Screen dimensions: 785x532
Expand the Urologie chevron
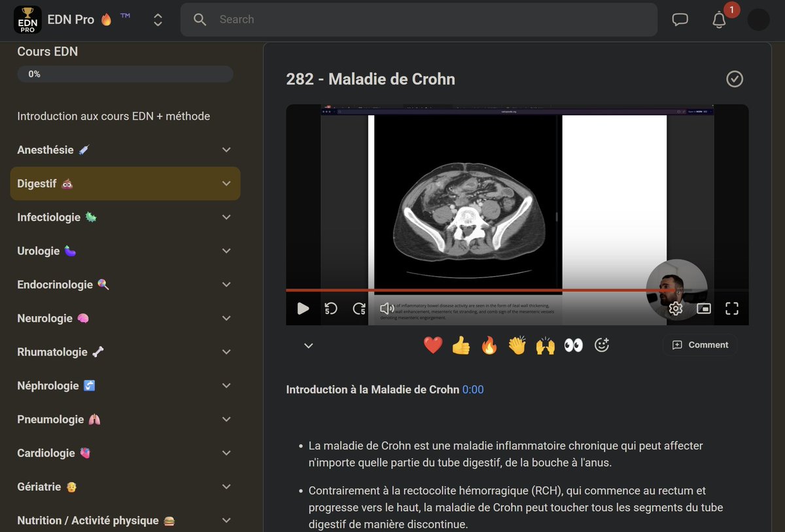pos(226,251)
